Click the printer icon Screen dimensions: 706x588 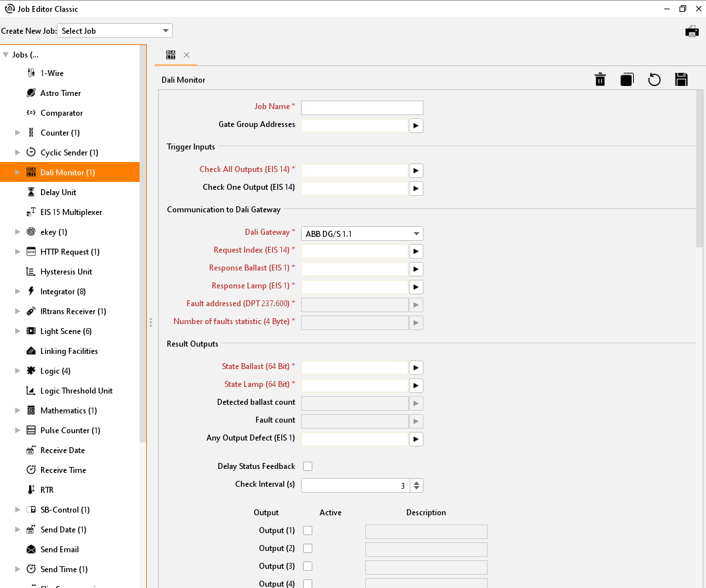point(691,31)
